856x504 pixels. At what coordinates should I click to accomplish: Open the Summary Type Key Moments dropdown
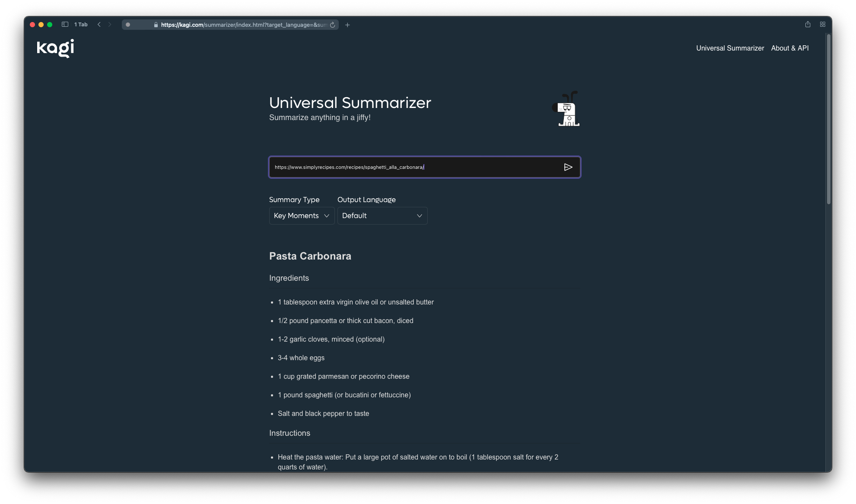(x=301, y=216)
